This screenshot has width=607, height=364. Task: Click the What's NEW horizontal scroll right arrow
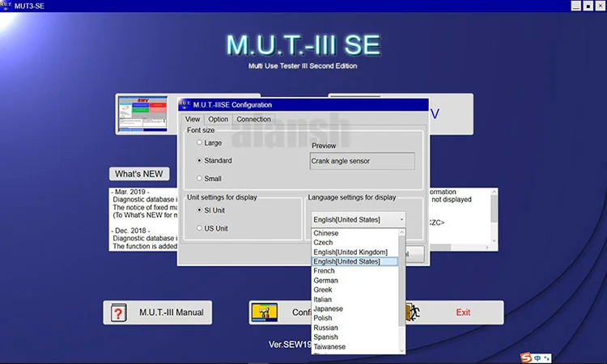(x=487, y=248)
